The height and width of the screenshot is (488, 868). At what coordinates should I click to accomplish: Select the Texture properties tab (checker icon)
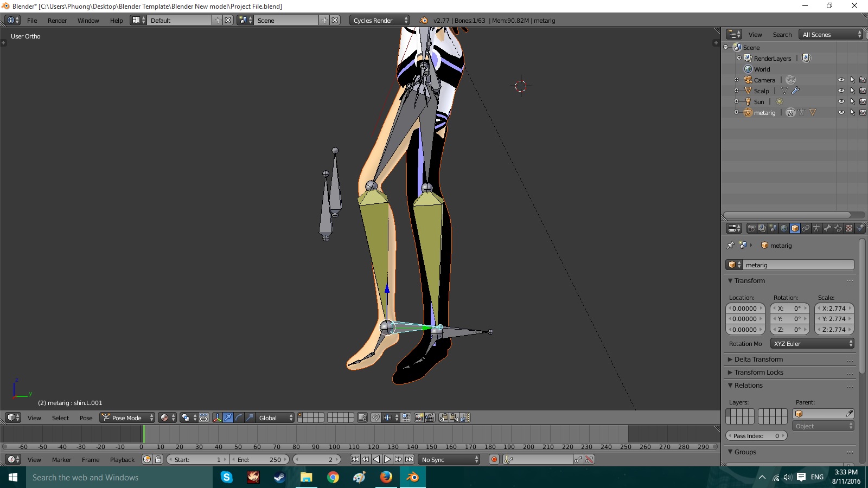(849, 228)
